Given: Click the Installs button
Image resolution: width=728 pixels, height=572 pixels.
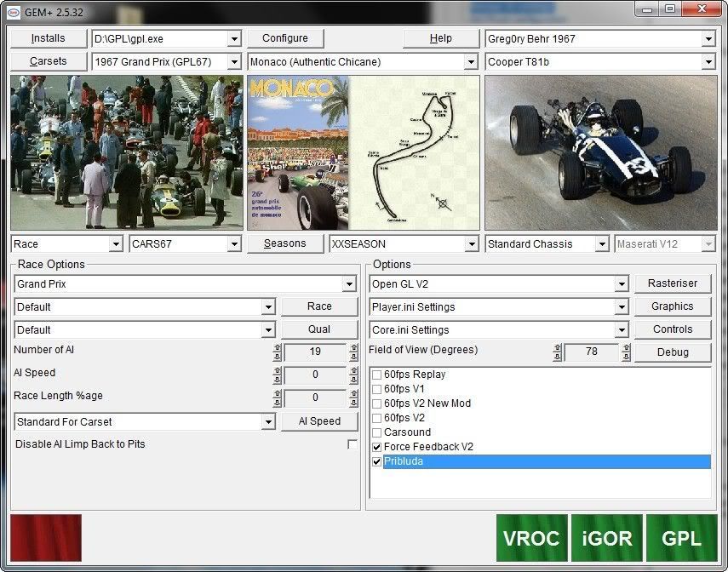Looking at the screenshot, I should pos(49,38).
